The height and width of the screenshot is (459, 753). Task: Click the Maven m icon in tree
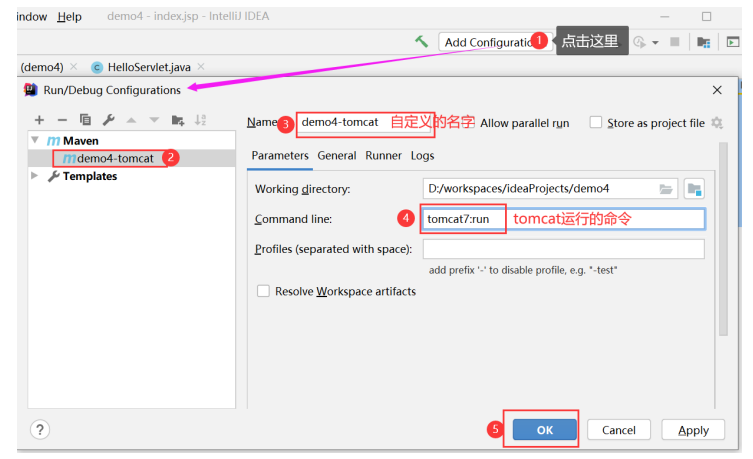pos(53,141)
